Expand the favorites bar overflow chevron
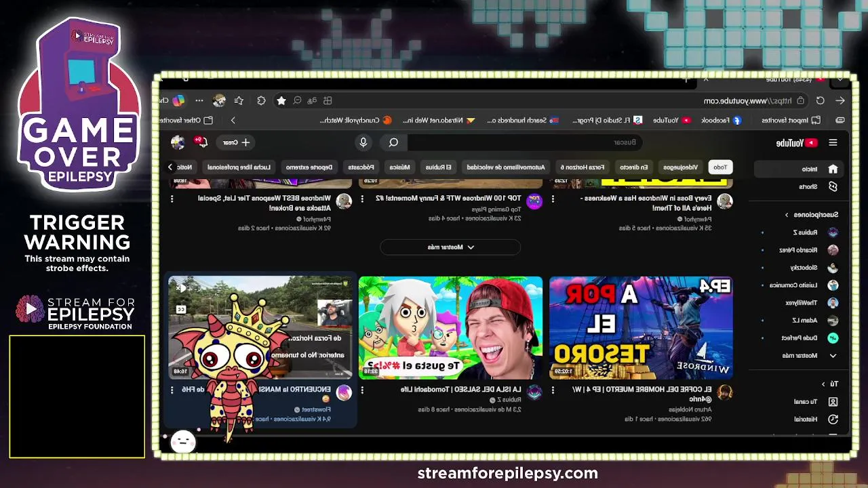Image resolution: width=868 pixels, height=488 pixels. pos(233,120)
